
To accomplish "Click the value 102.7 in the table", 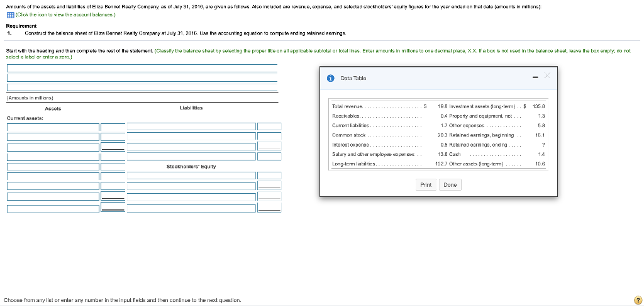I will click(x=441, y=164).
